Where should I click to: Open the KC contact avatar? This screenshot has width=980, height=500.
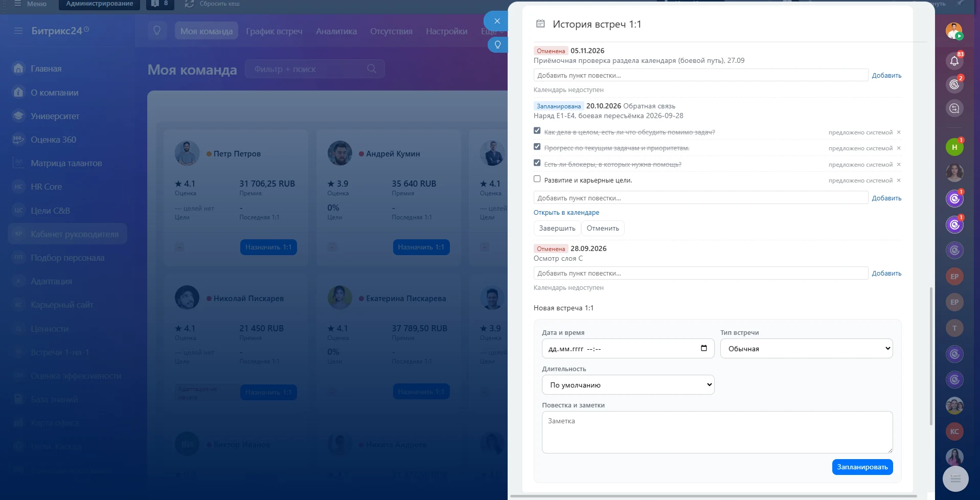coord(954,431)
